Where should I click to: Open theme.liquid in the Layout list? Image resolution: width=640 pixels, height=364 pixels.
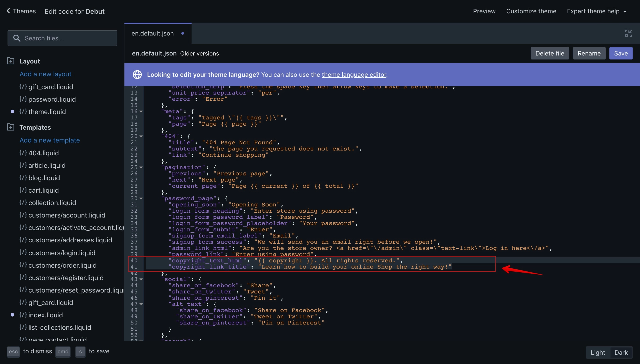pyautogui.click(x=47, y=111)
